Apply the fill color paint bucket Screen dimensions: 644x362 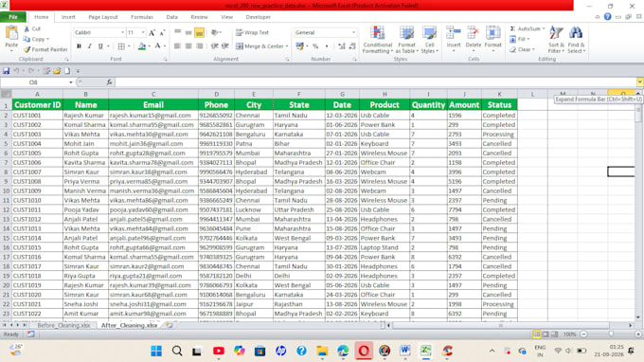coord(142,46)
